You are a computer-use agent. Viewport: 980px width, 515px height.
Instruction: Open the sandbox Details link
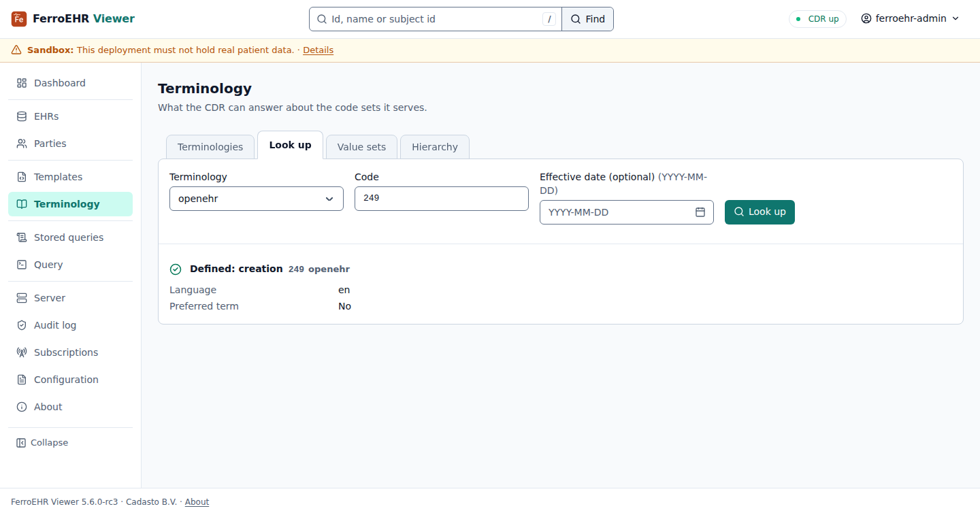coord(318,50)
